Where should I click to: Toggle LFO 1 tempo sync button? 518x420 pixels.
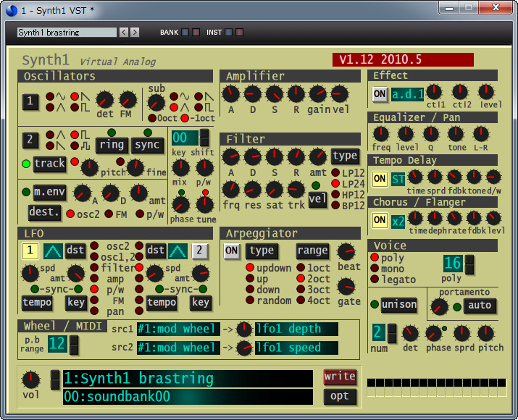coord(37,303)
